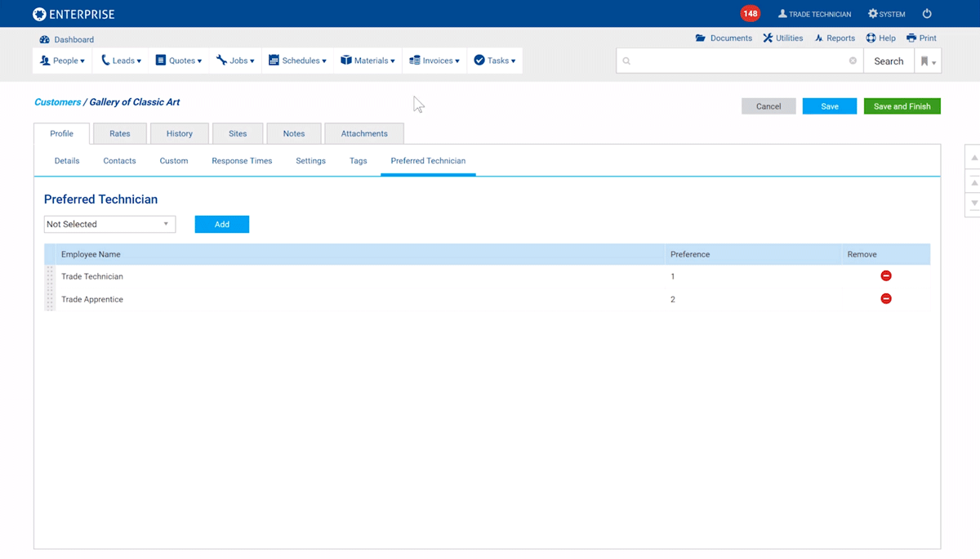Expand the Schedules menu
Image resolution: width=980 pixels, height=559 pixels.
pos(297,60)
